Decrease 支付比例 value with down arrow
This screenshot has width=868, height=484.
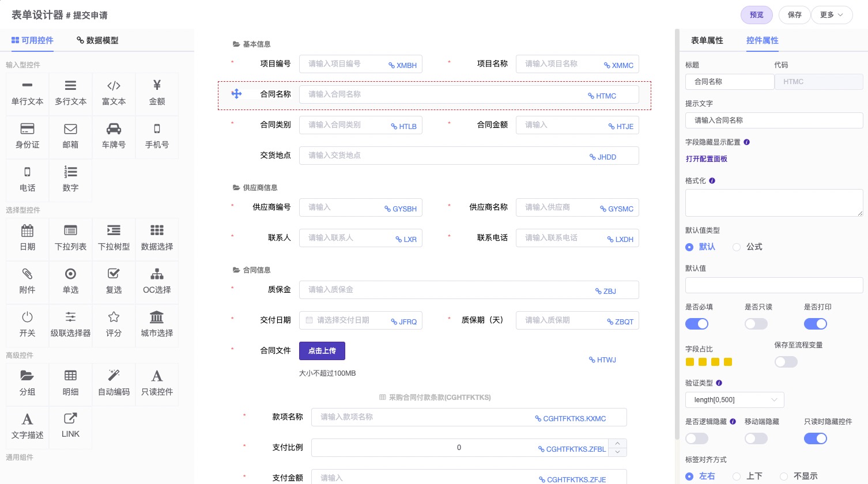(617, 452)
